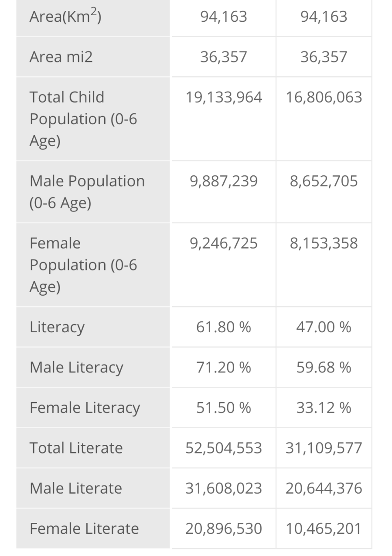Click the Male Population (0-6 Age) label
The image size is (392, 556).
(x=87, y=192)
